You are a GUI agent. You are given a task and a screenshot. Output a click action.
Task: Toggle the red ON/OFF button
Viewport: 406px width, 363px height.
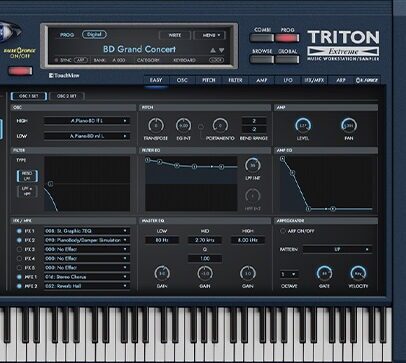20,71
